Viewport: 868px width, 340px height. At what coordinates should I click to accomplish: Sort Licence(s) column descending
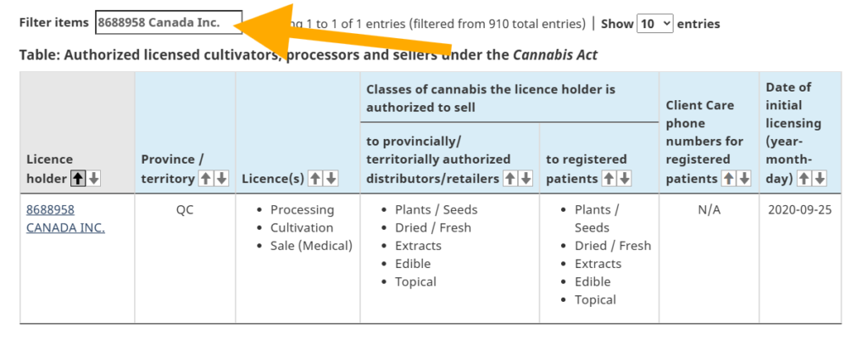[x=331, y=179]
